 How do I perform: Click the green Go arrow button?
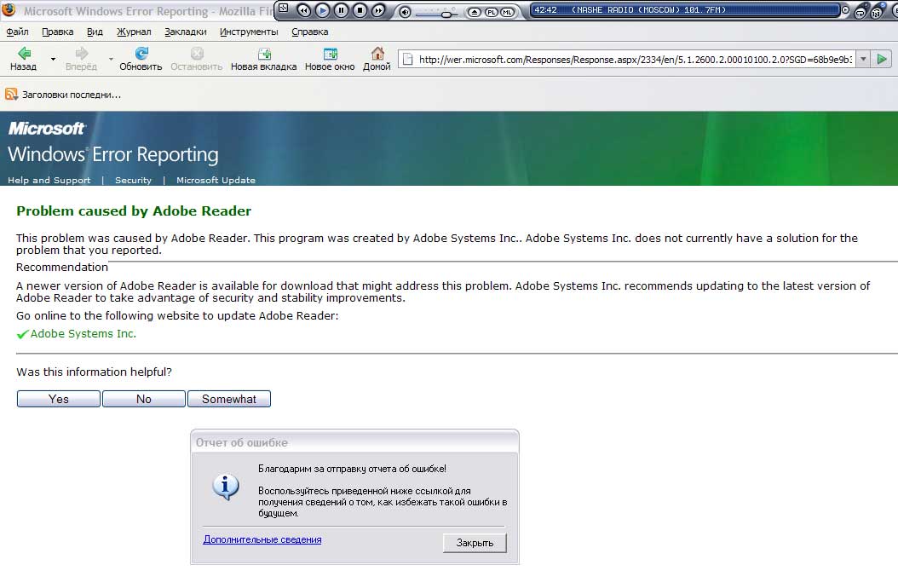pyautogui.click(x=882, y=59)
